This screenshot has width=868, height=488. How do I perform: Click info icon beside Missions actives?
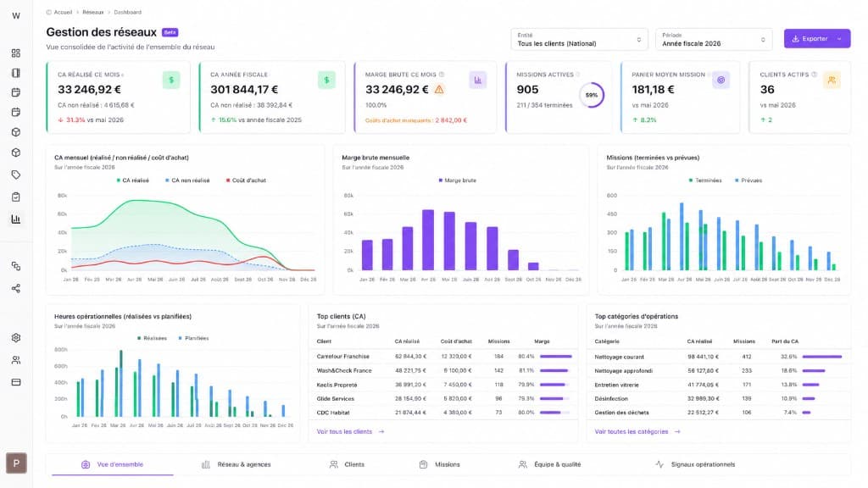(x=577, y=75)
